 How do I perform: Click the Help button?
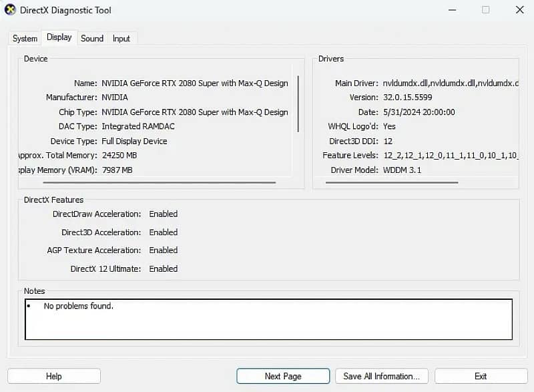point(54,376)
